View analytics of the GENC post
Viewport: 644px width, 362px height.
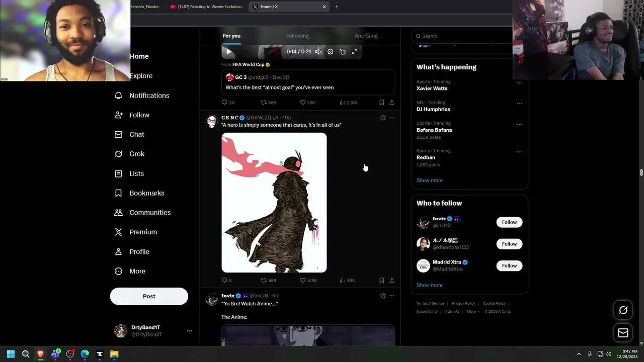(347, 281)
